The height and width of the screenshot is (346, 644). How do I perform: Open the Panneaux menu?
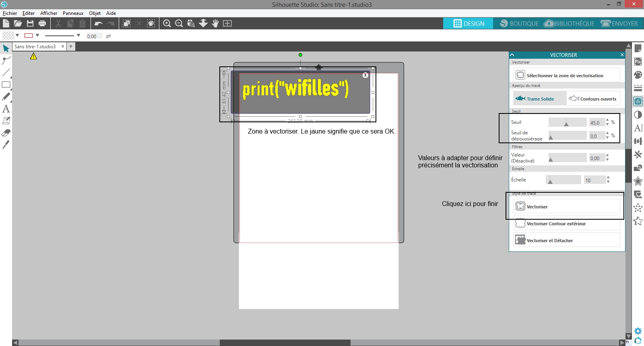[x=73, y=13]
